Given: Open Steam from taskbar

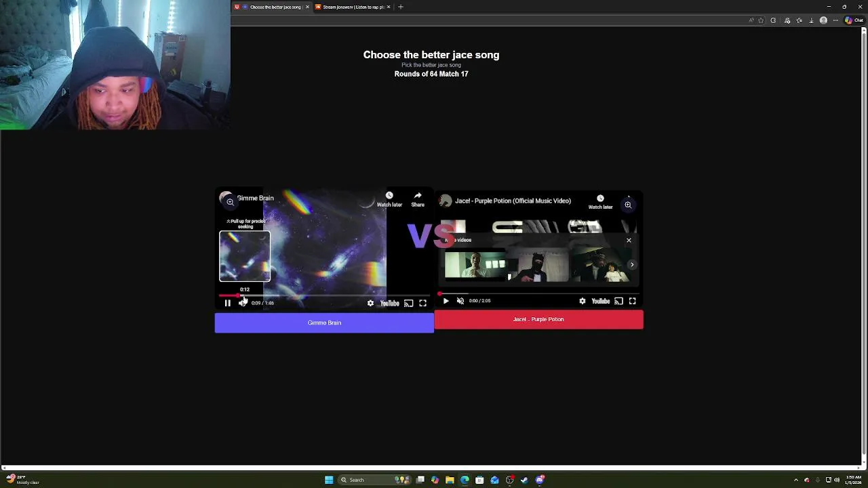Looking at the screenshot, I should (524, 480).
